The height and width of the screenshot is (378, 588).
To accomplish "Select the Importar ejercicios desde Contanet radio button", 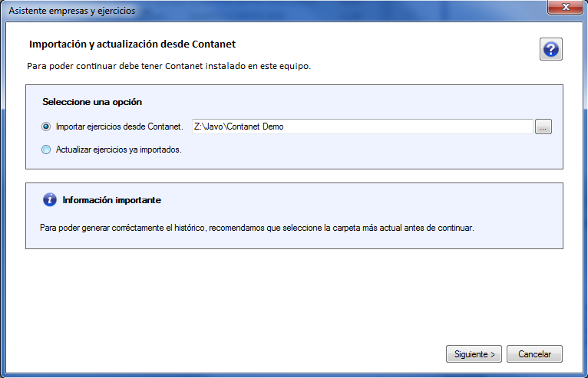I will click(46, 127).
